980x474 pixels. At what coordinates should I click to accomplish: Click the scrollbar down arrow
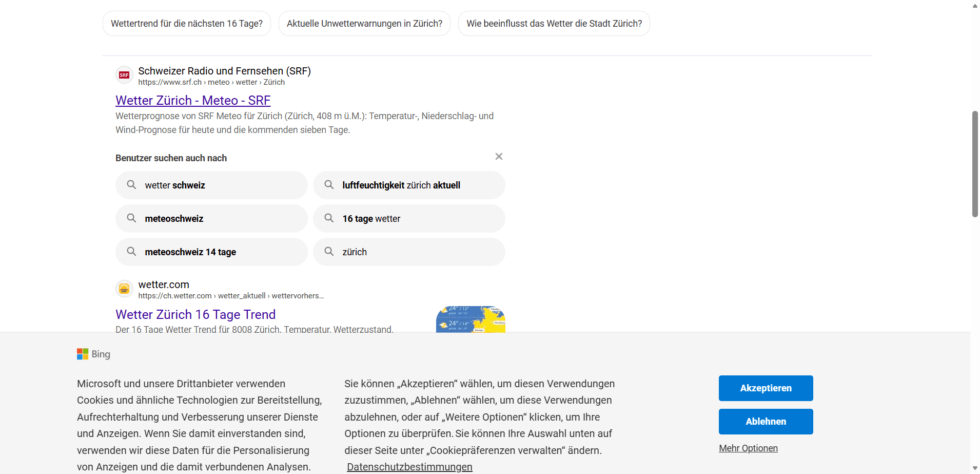pyautogui.click(x=975, y=468)
